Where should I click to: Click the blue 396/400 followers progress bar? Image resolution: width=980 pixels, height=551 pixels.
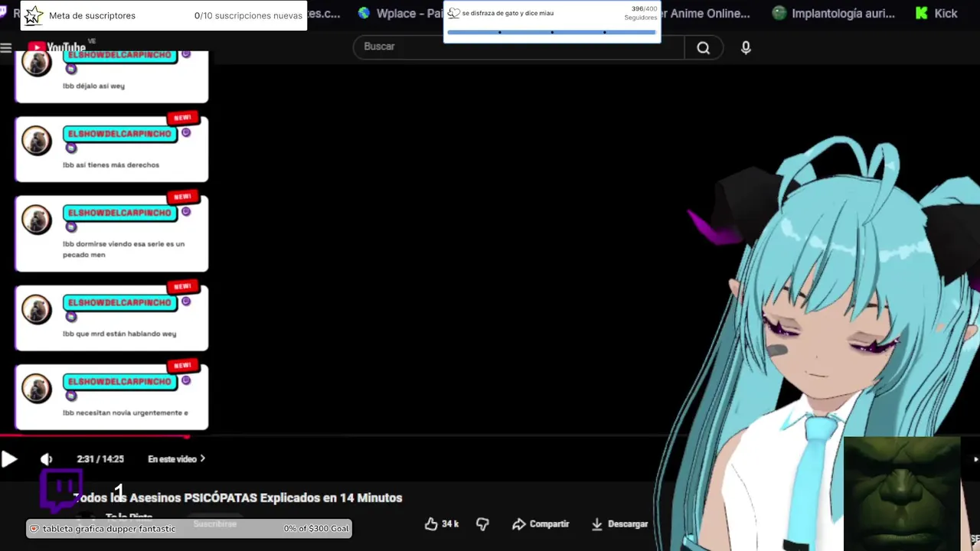coord(551,32)
